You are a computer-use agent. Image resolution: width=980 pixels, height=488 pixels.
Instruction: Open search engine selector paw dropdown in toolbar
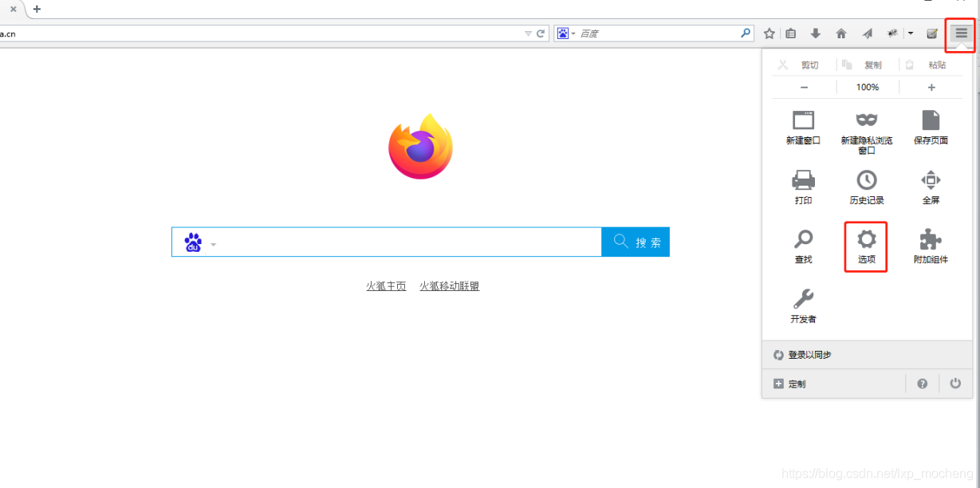(x=566, y=33)
